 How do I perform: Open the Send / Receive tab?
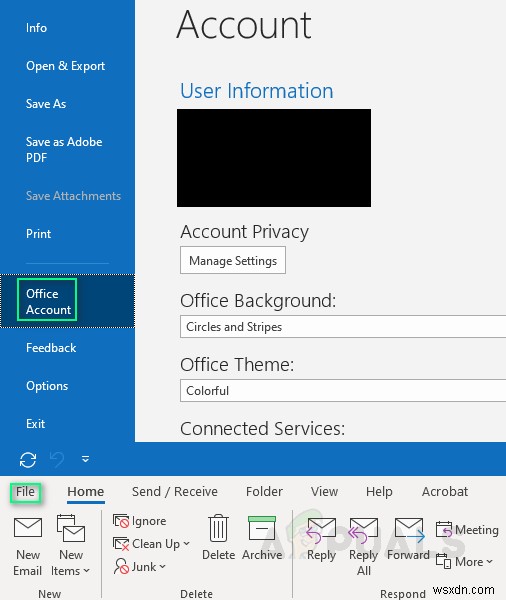(175, 492)
